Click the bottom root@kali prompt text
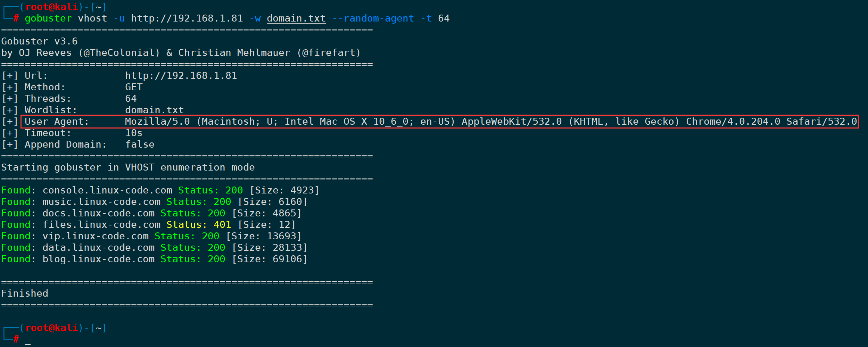 pyautogui.click(x=51, y=328)
